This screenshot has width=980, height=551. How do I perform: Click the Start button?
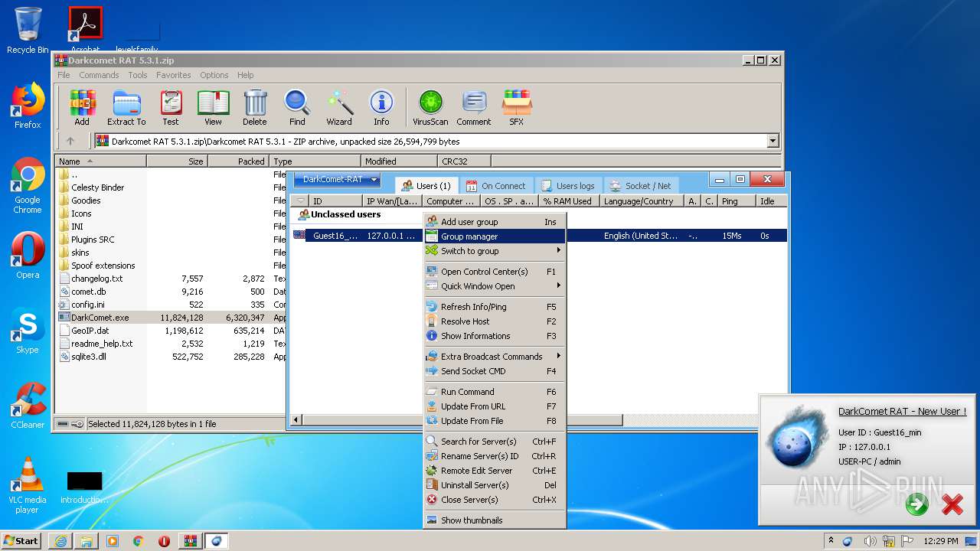[21, 540]
